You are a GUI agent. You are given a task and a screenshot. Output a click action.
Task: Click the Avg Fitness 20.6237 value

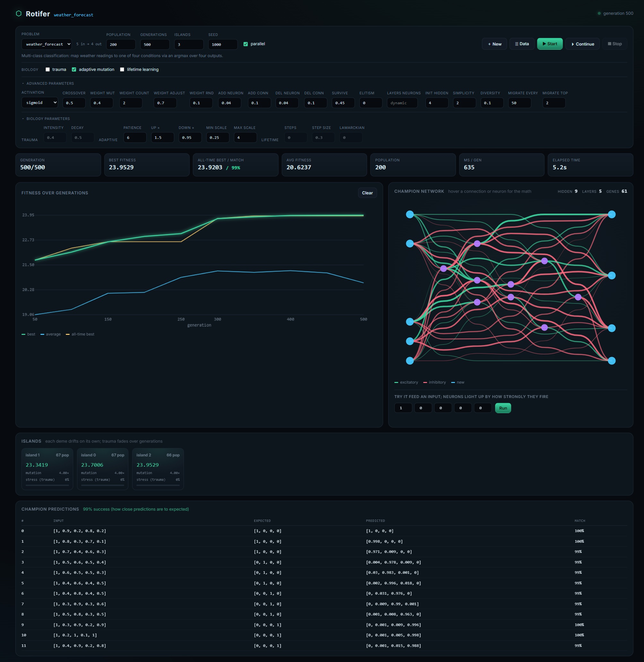tap(299, 167)
